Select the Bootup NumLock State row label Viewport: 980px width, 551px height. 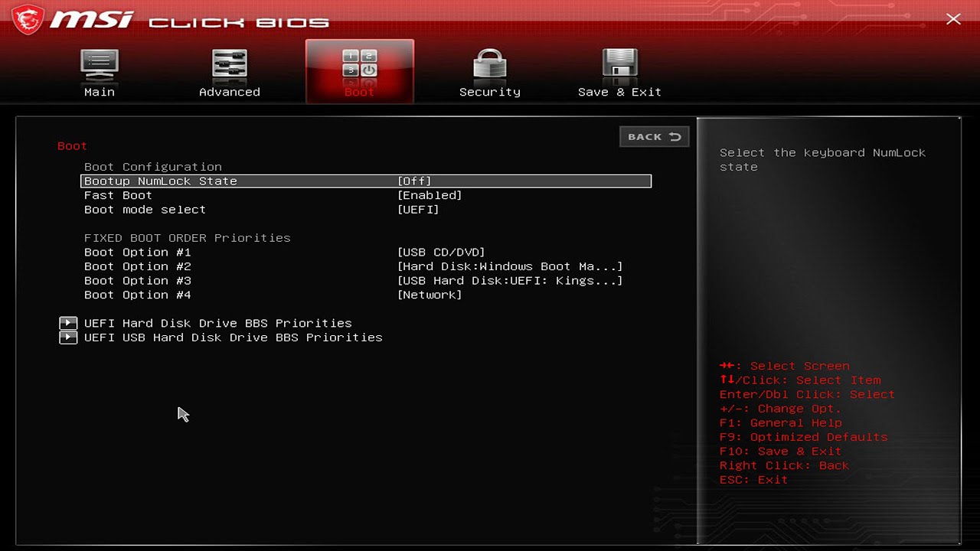tap(161, 181)
